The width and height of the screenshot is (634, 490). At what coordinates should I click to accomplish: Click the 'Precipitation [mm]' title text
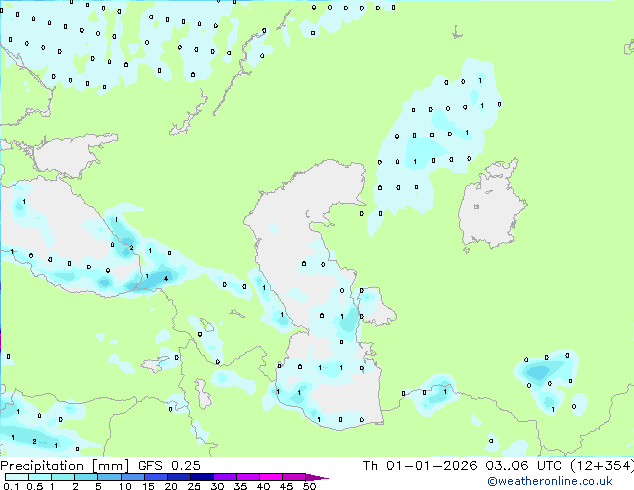tap(64, 466)
